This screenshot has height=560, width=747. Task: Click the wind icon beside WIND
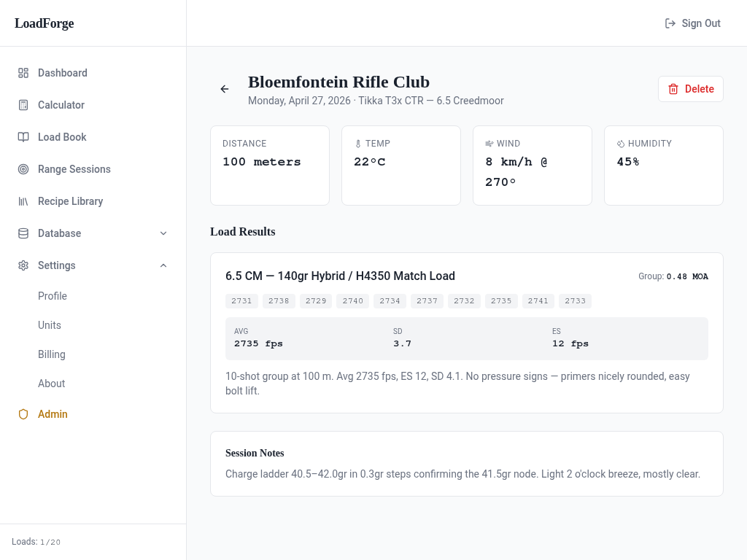pyautogui.click(x=489, y=144)
